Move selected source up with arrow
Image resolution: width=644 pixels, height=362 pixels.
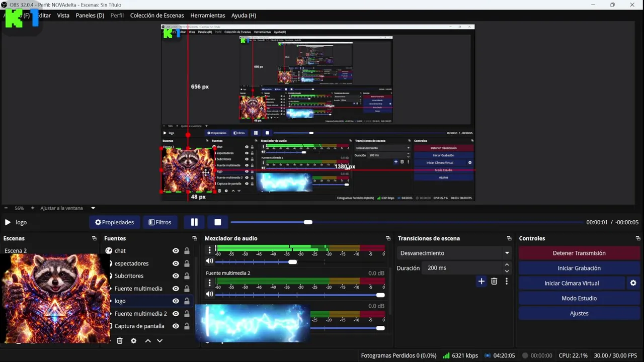[148, 341]
